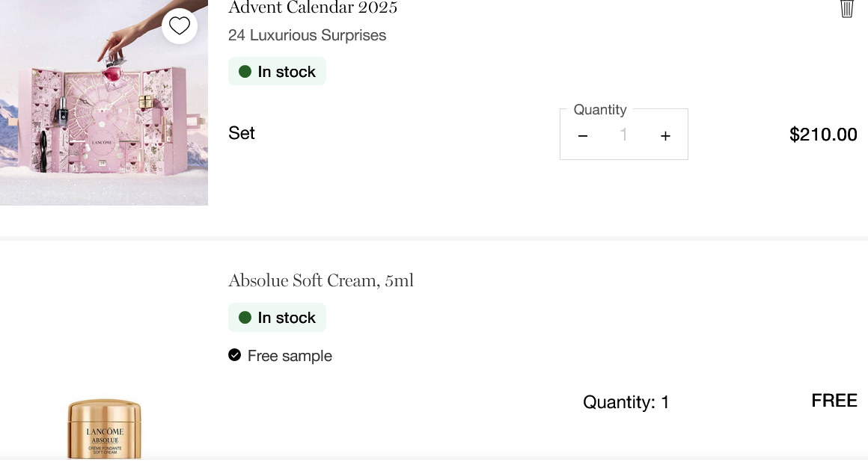Click the quantity number field showing 1
The image size is (868, 462).
(623, 135)
